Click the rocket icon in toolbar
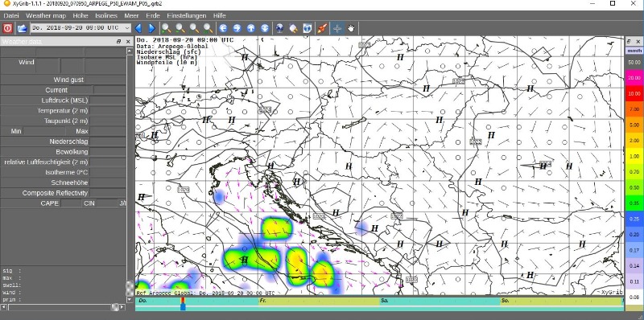The height and width of the screenshot is (320, 644). pos(322,28)
